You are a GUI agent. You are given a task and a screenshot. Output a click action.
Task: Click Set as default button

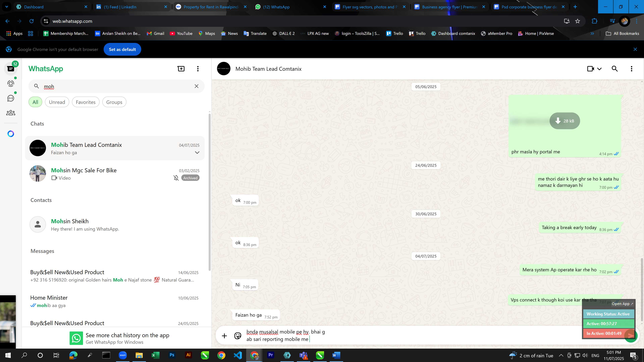coord(122,49)
